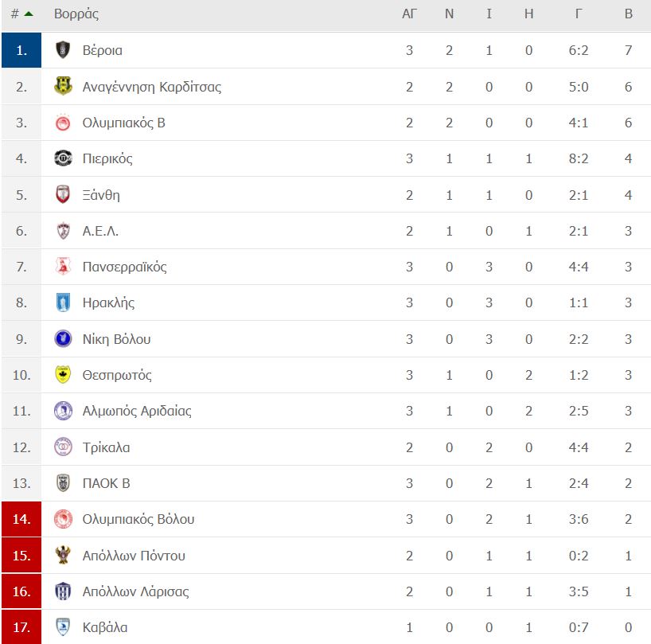
Task: Sort standings by the ΑΓ column header
Action: click(x=409, y=14)
